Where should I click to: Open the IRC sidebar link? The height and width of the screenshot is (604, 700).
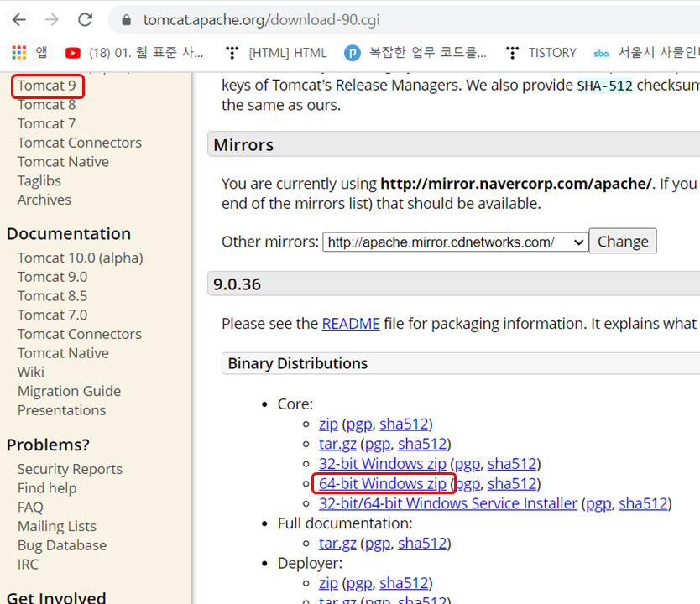28,565
